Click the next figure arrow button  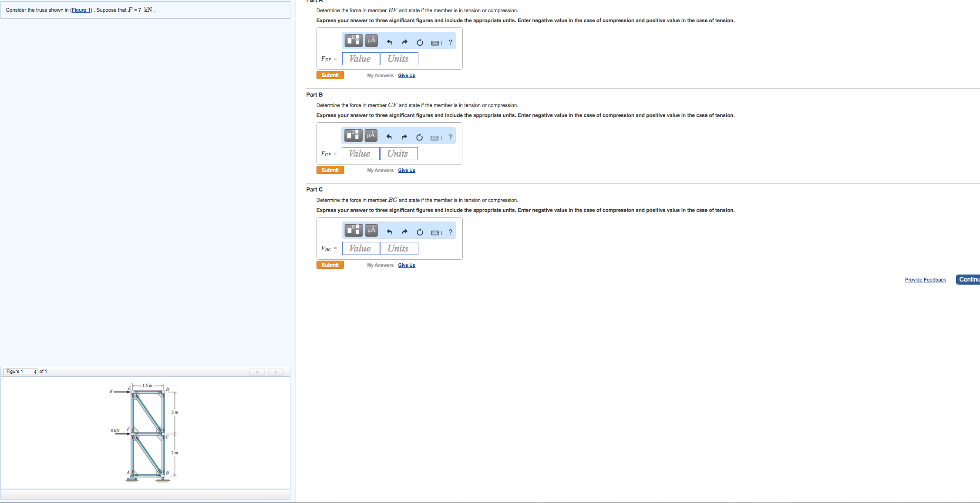275,372
